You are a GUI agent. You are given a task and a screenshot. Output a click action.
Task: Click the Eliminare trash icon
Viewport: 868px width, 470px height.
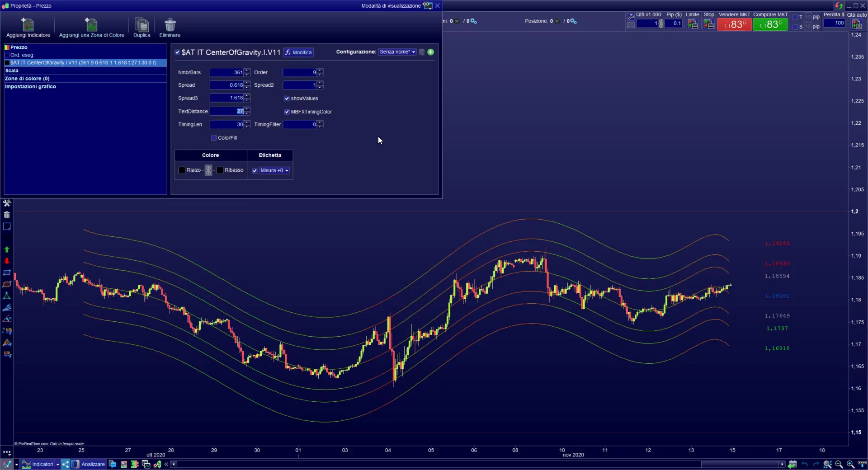170,24
